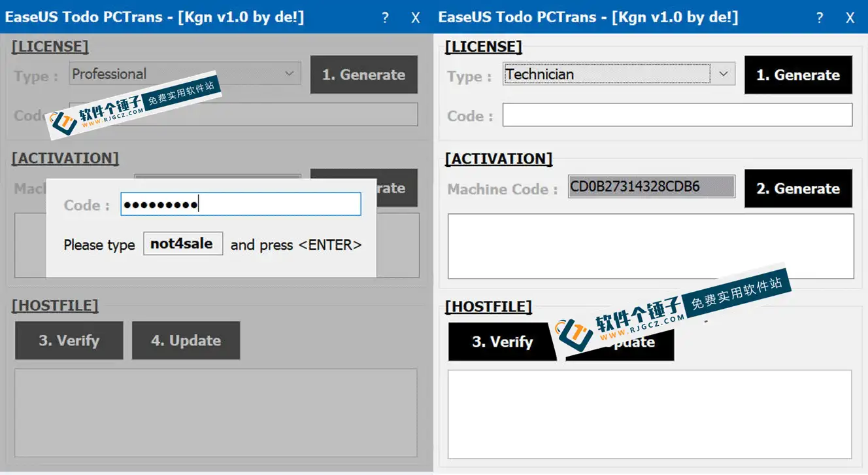Click 2. Generate beside the Machine Code CD0B27314328CDB6
Image resolution: width=868 pixels, height=475 pixels.
798,188
